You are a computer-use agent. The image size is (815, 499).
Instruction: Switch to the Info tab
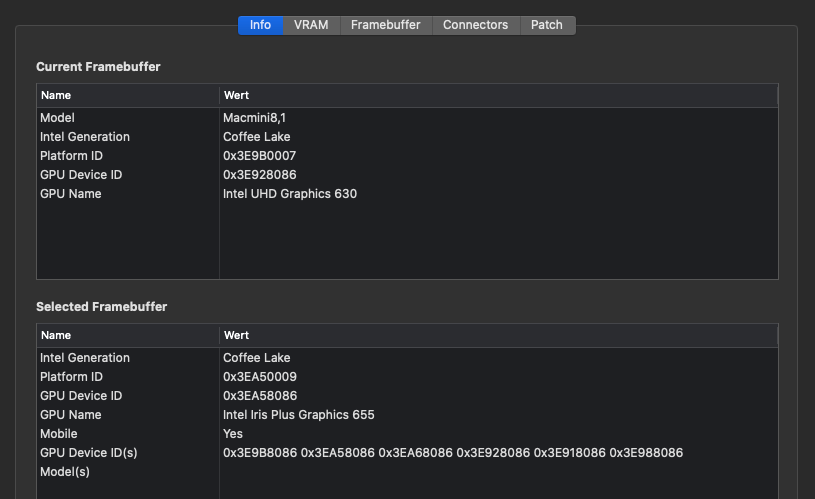(x=260, y=25)
